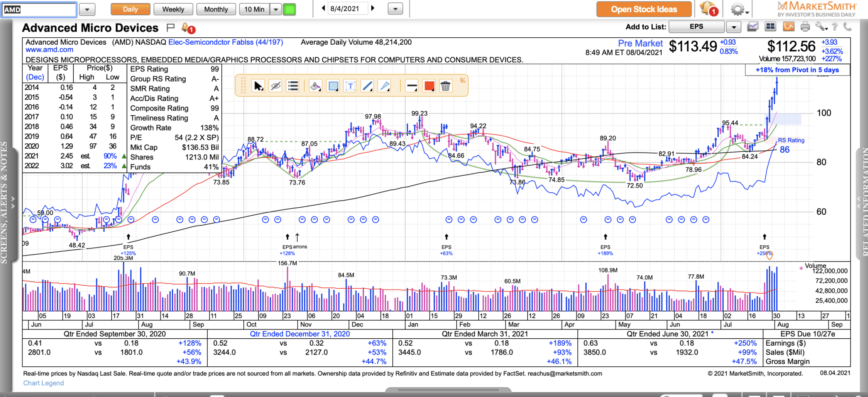Open the wrench tools menu
868x397 pixels.
(821, 27)
